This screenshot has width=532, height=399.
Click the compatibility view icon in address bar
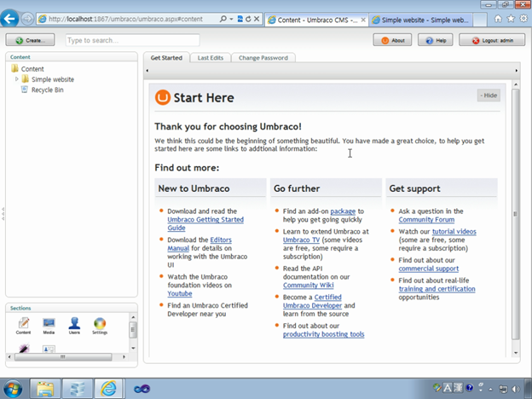click(x=240, y=19)
